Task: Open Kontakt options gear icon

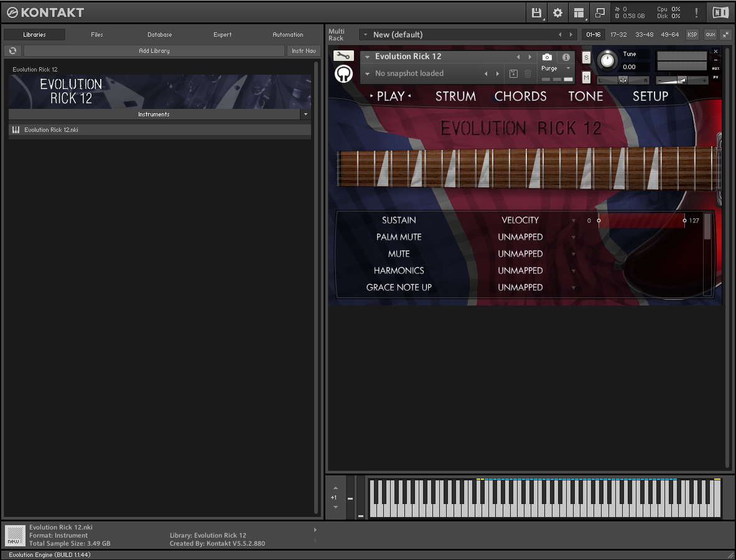Action: [x=557, y=12]
